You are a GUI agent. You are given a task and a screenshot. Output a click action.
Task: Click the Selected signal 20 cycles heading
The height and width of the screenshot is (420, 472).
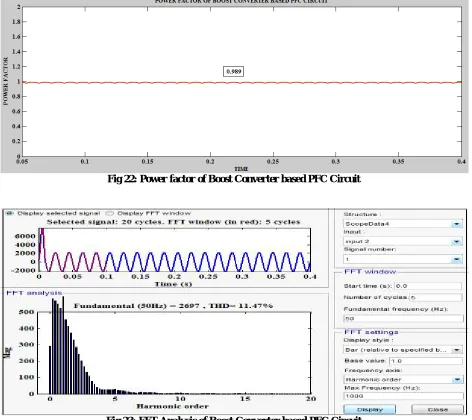coord(173,222)
